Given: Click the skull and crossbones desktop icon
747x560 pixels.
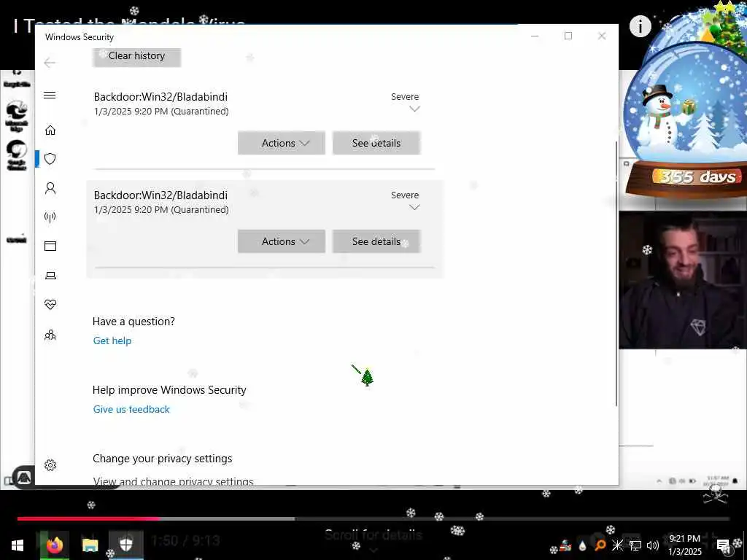Looking at the screenshot, I should (x=716, y=494).
